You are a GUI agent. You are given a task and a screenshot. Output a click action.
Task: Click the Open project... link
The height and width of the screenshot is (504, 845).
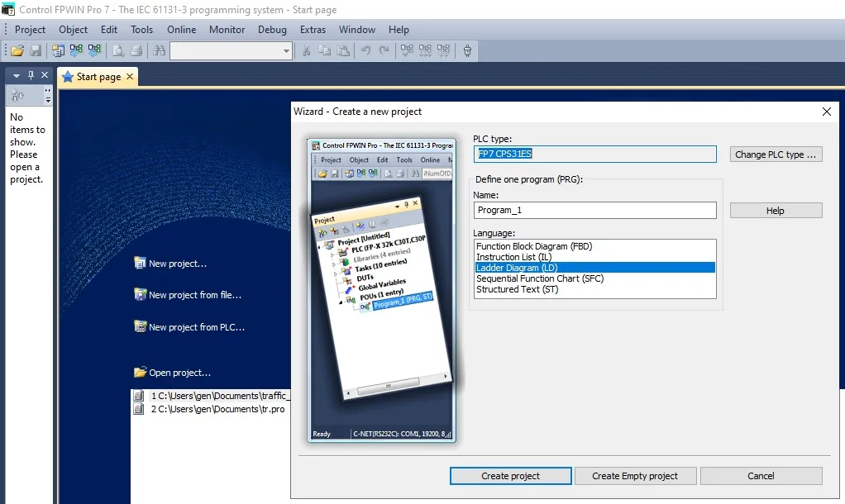click(173, 372)
